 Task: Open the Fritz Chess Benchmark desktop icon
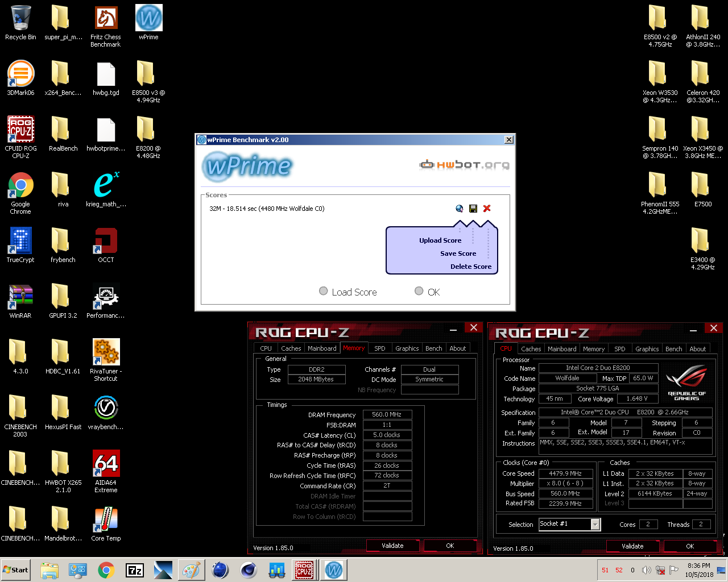(106, 26)
